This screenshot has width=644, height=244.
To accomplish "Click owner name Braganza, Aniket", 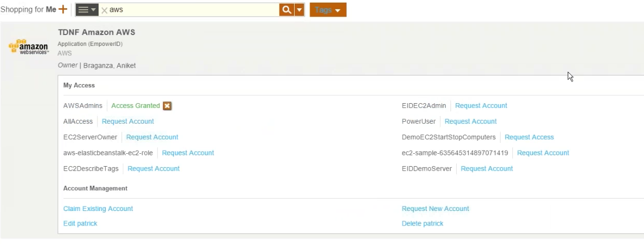I will [109, 66].
